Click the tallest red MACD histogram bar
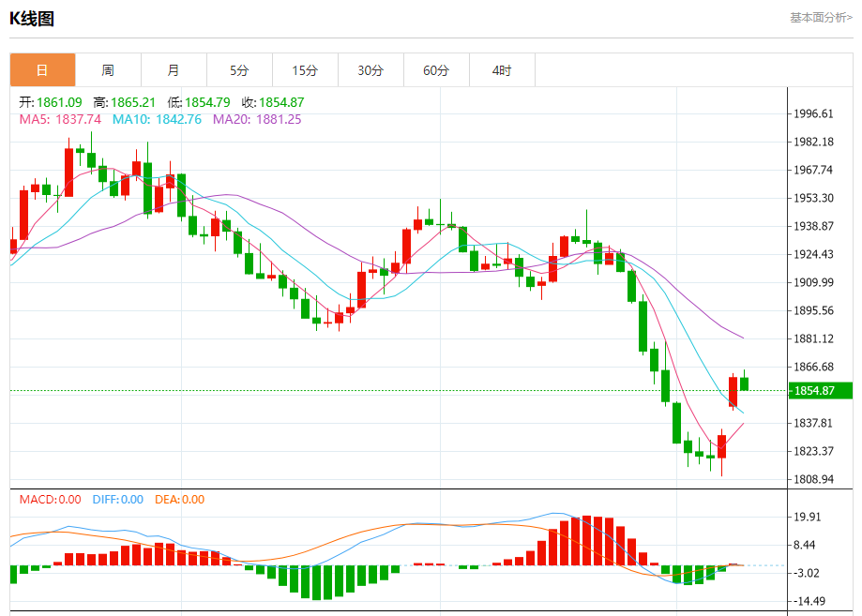862x616 pixels. 586,541
